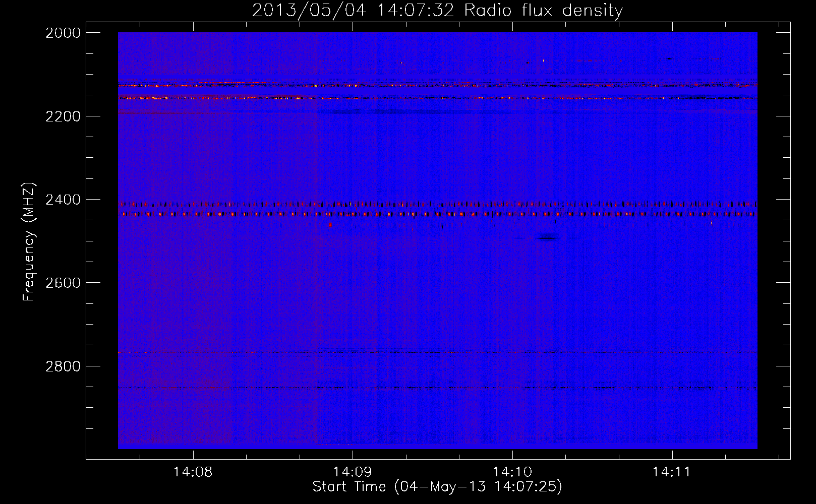Viewport: 816px width, 504px height.
Task: Click the dark blob near 2490 MHz after 14:10
Action: [x=548, y=237]
